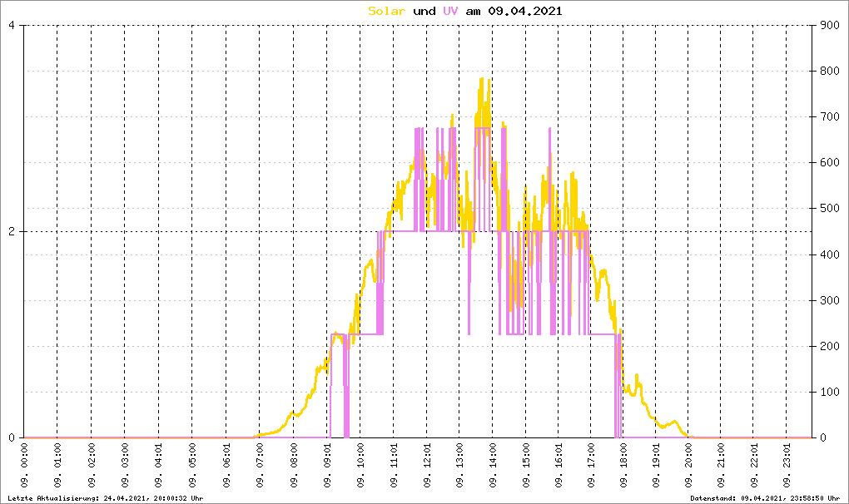Click left axis label '2'
The width and height of the screenshot is (849, 504).
[x=12, y=231]
